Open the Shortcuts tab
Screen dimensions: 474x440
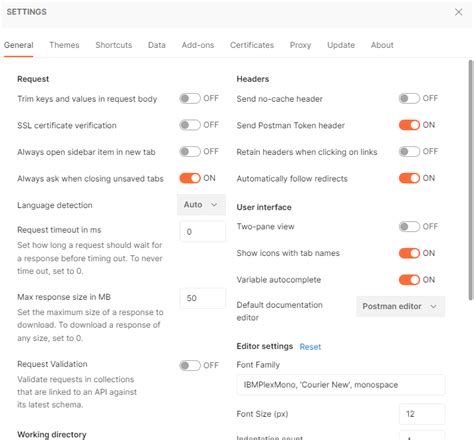[x=114, y=45]
